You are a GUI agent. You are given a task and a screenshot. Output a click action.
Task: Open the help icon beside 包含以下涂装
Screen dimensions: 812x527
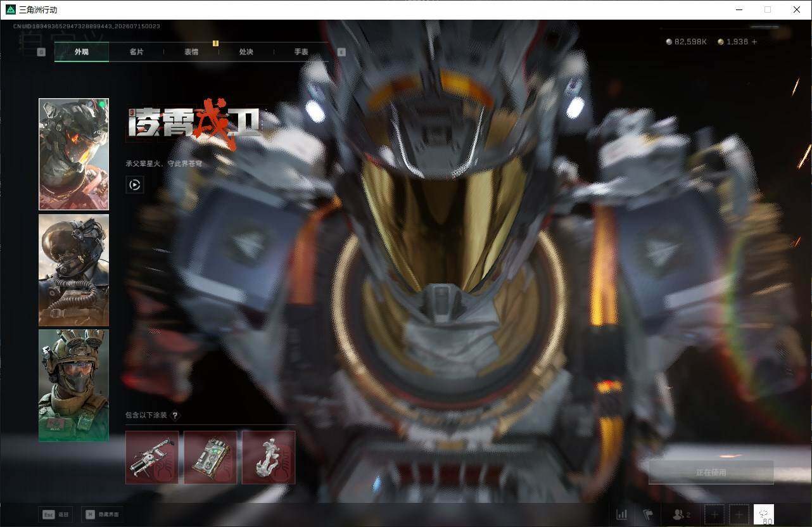tap(175, 416)
